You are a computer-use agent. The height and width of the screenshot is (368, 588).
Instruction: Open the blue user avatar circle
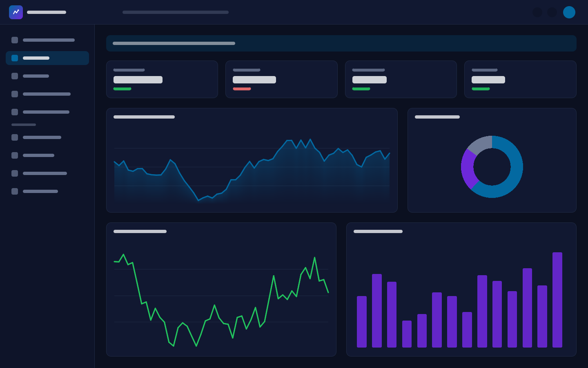pos(569,12)
